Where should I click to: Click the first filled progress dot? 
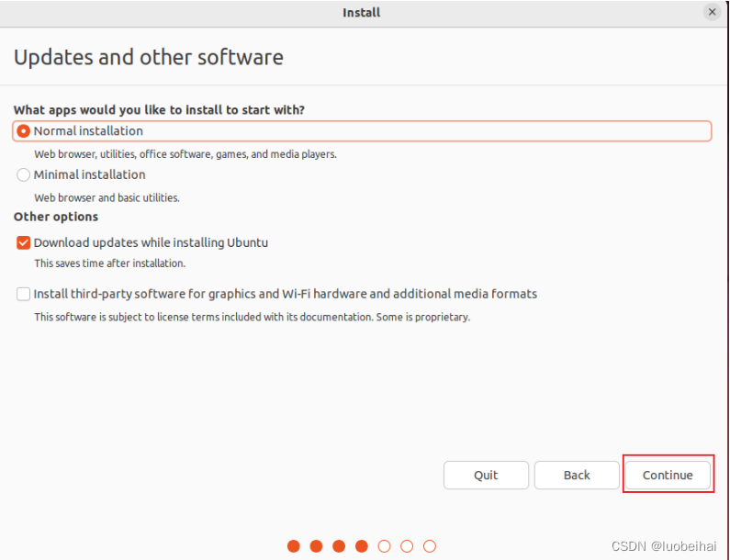click(294, 546)
